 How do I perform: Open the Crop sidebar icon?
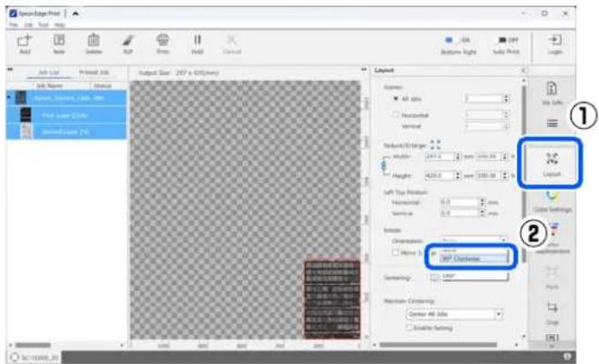click(552, 307)
